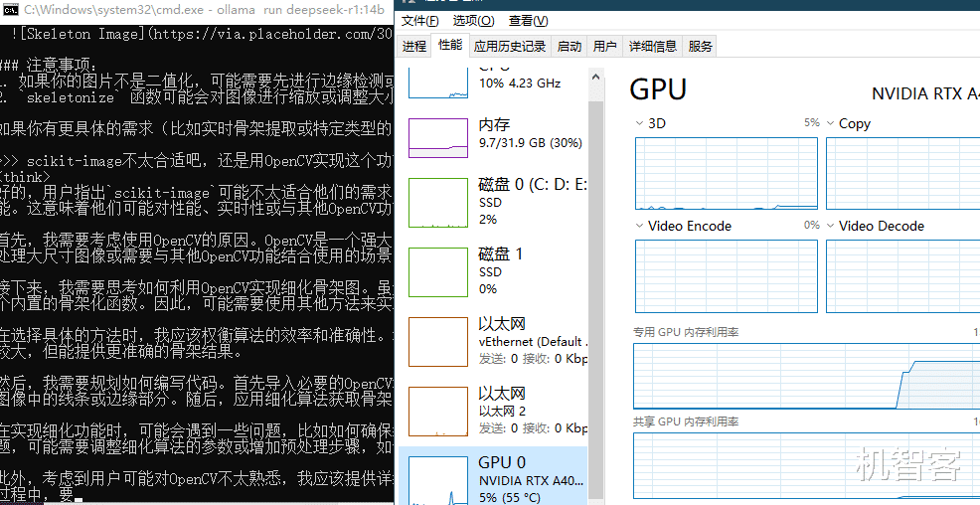Click the GPU 0 mini graph thumbnail
Image resolution: width=980 pixels, height=505 pixels.
coord(438,480)
